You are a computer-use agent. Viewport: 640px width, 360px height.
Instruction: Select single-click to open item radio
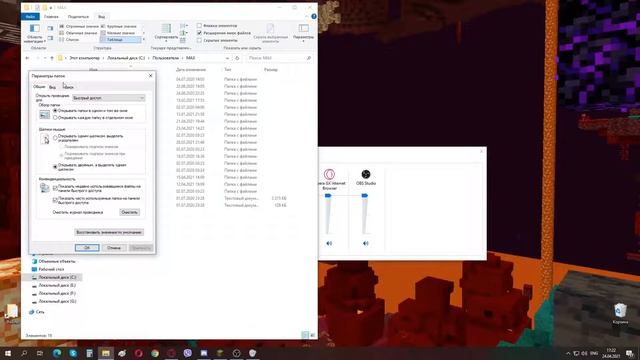click(x=55, y=138)
